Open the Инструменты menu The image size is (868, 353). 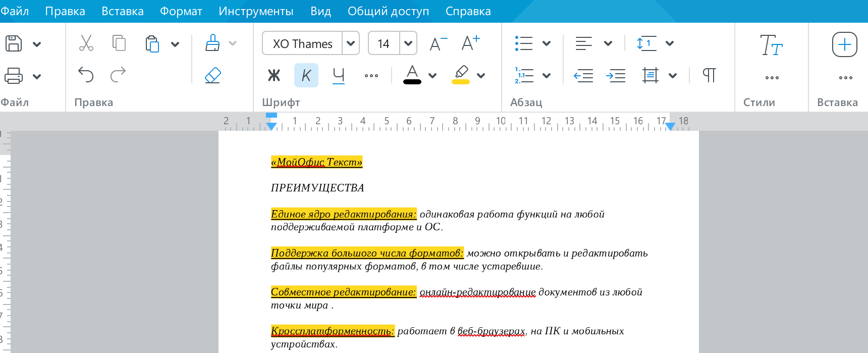[x=256, y=11]
